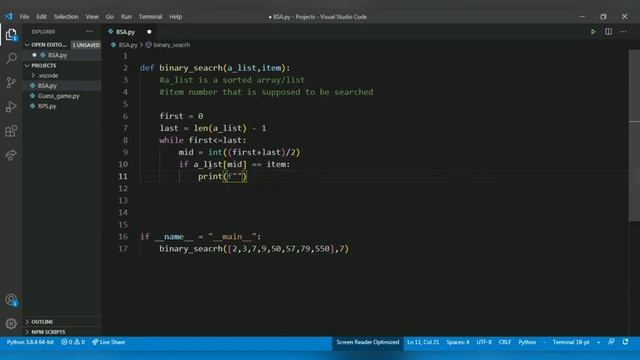Image resolution: width=640 pixels, height=360 pixels.
Task: Change language mode via Python item
Action: [527, 342]
